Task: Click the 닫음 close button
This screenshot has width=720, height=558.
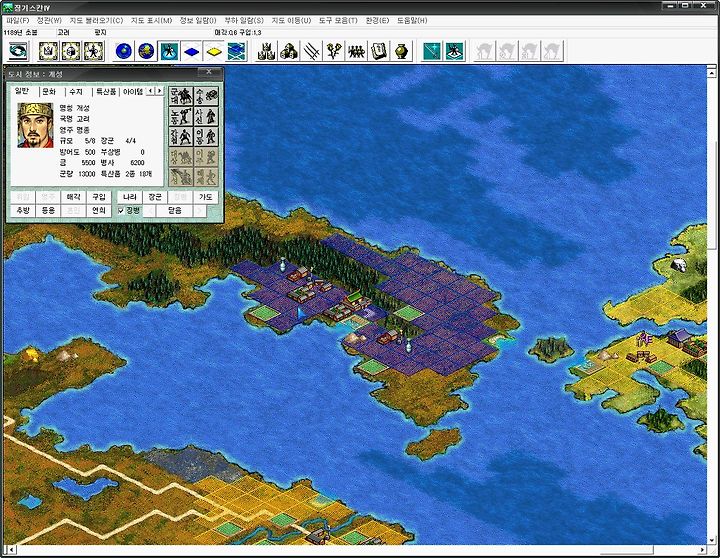Action: coord(174,210)
